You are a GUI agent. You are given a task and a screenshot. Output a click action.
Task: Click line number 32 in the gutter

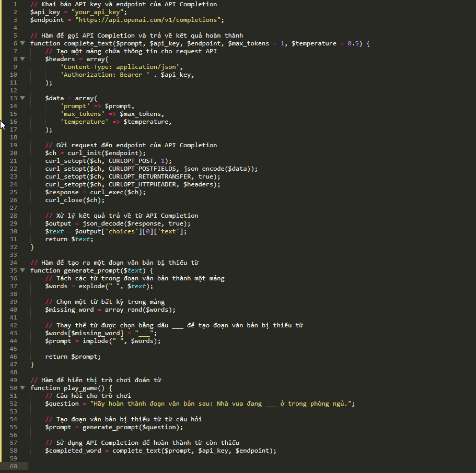14,247
